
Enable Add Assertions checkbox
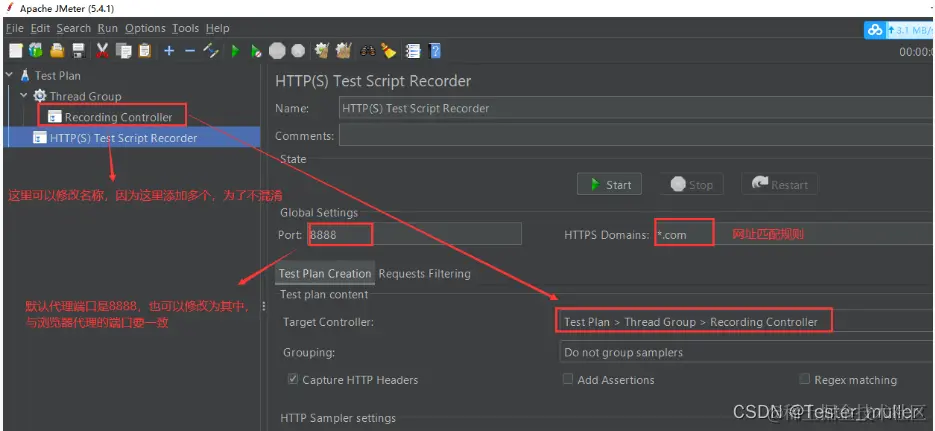click(568, 379)
